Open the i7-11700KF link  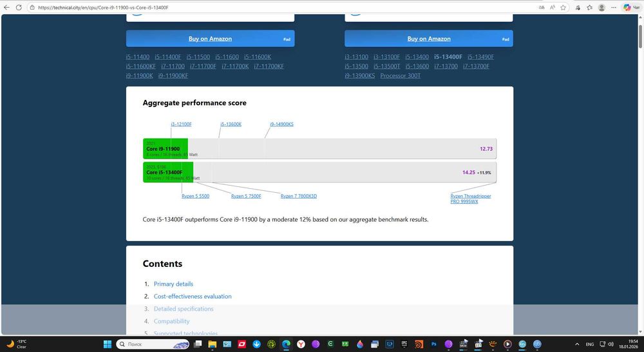(x=269, y=66)
